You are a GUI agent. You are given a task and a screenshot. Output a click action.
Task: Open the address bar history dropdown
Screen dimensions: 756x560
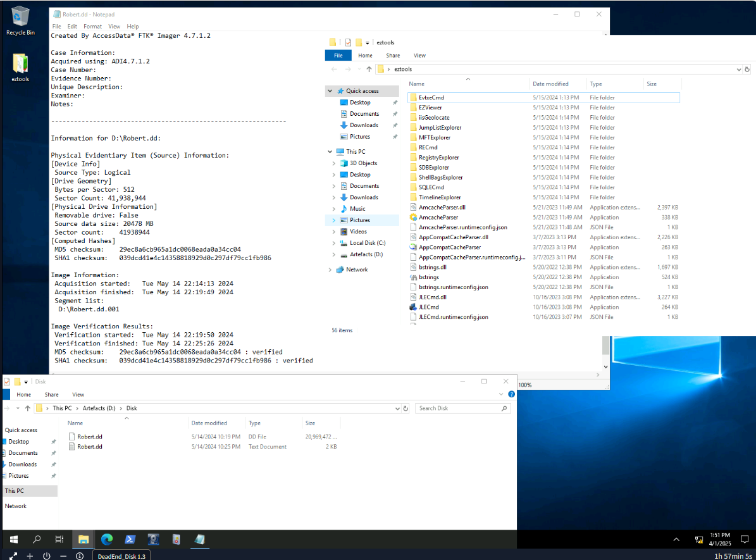(x=738, y=69)
